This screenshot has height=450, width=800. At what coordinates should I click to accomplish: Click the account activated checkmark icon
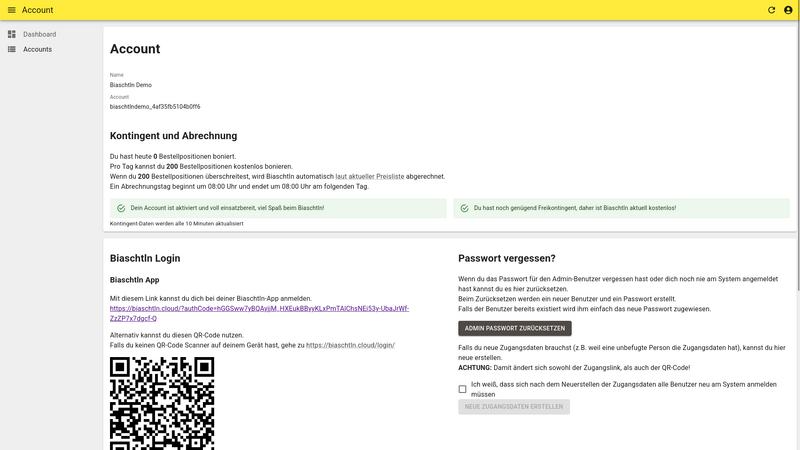click(x=121, y=208)
